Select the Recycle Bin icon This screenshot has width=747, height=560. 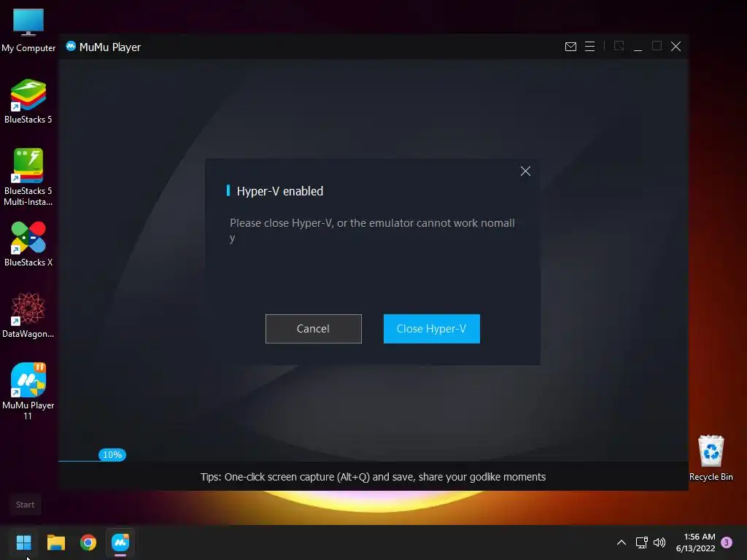711,458
